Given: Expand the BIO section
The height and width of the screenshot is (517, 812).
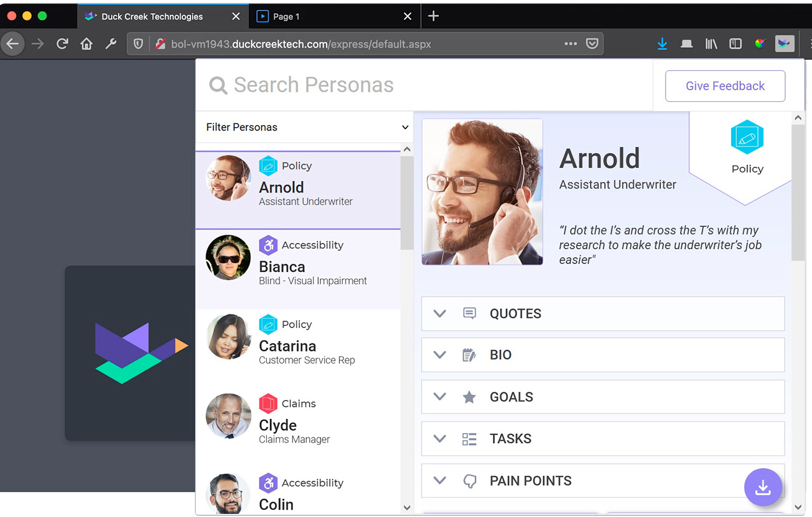Looking at the screenshot, I should (603, 355).
